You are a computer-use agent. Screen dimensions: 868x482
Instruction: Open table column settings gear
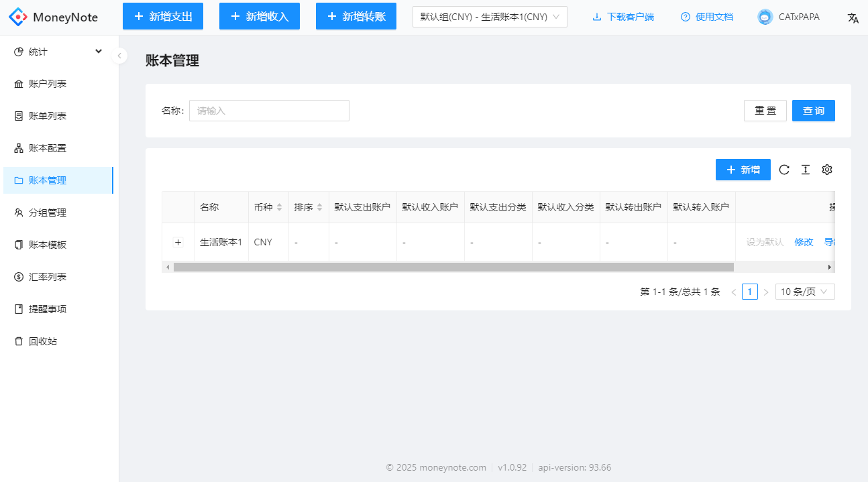pos(827,170)
